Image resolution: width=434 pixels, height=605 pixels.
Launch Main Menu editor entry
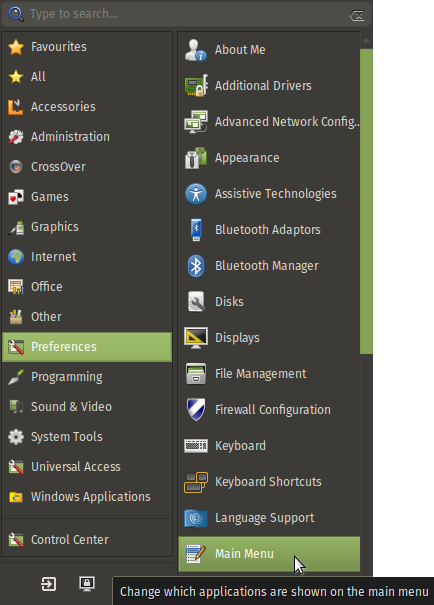(x=269, y=554)
